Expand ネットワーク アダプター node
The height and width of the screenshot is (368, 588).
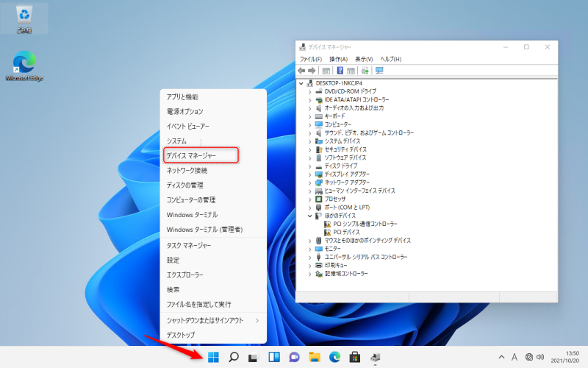309,183
